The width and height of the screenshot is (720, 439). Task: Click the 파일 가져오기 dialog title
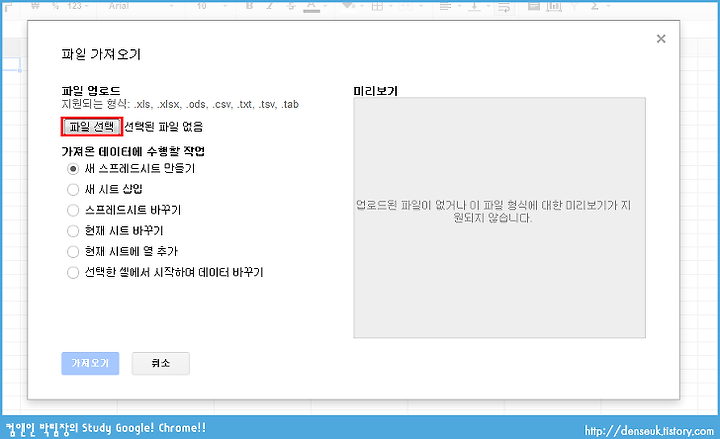[x=101, y=54]
